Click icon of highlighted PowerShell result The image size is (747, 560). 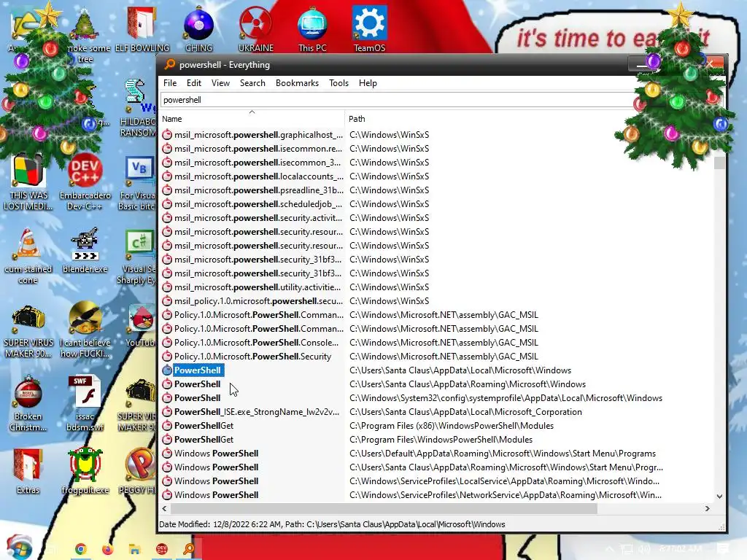pyautogui.click(x=167, y=370)
